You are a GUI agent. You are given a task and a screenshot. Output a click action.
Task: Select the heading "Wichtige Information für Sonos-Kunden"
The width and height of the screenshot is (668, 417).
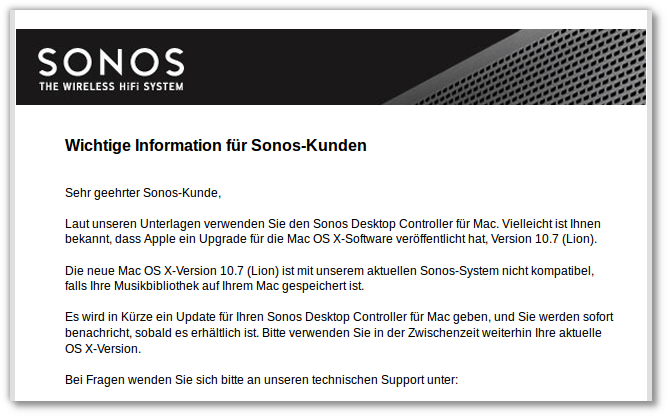coord(216,146)
